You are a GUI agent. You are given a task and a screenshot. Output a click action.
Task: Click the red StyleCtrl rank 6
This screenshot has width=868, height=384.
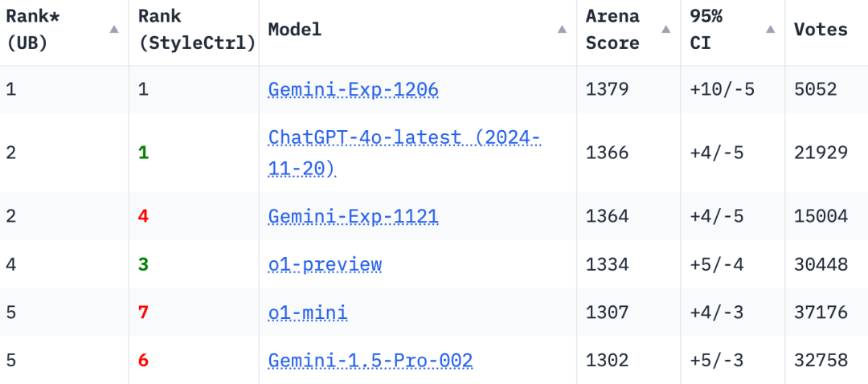click(143, 361)
